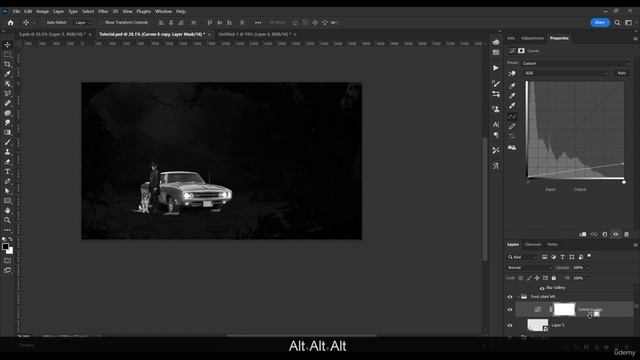640x360 pixels.
Task: Open the Home screen icon
Action: [11, 23]
